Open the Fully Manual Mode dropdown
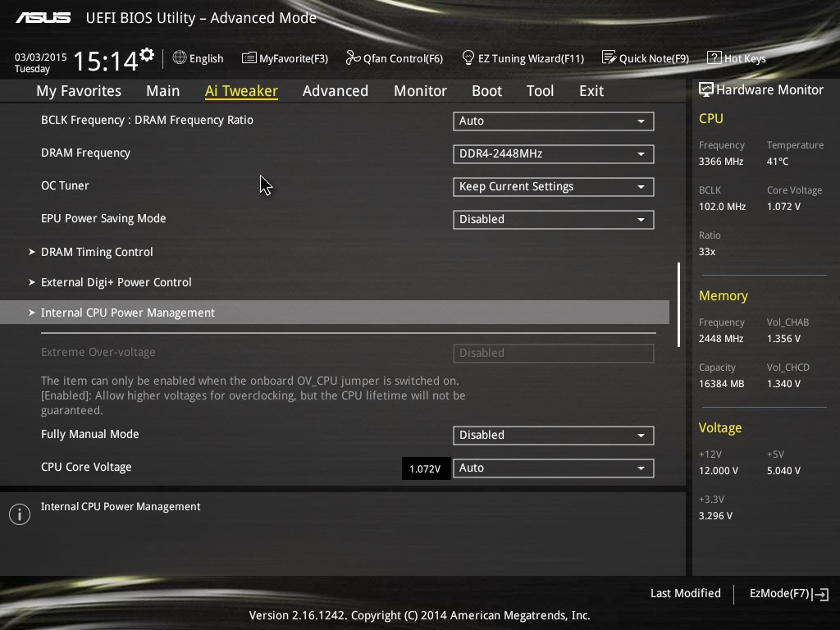840x630 pixels. [554, 435]
